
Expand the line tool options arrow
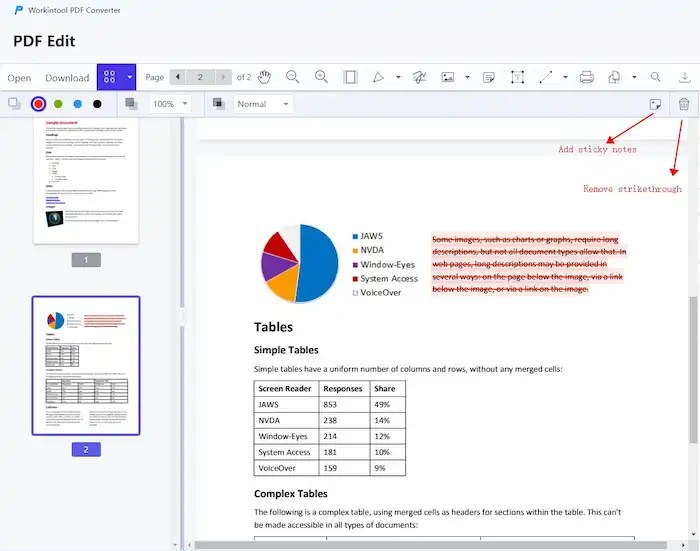point(566,77)
